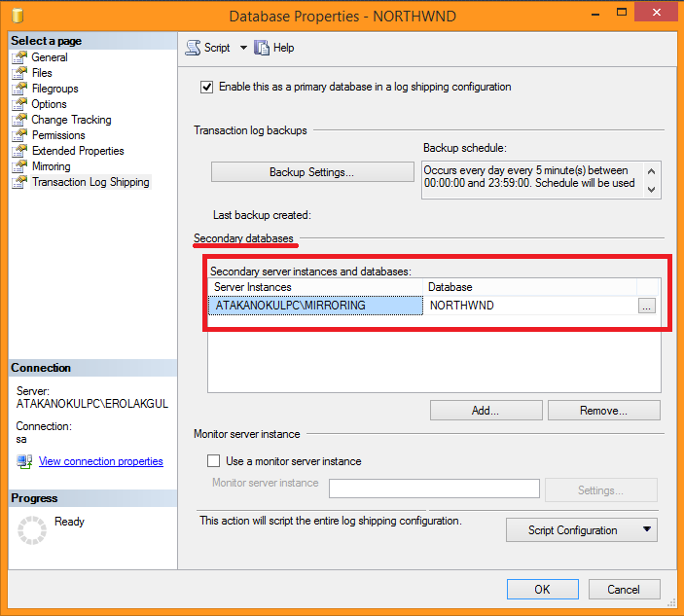Image resolution: width=684 pixels, height=616 pixels.
Task: Click the Script icon in the toolbar
Action: (x=193, y=48)
